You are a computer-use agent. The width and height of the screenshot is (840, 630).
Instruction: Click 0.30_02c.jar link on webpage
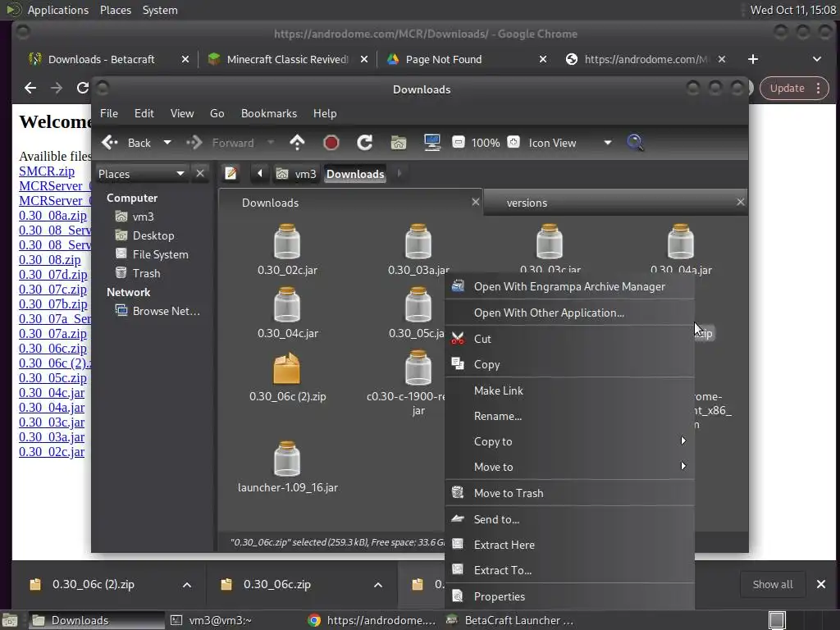coord(52,452)
